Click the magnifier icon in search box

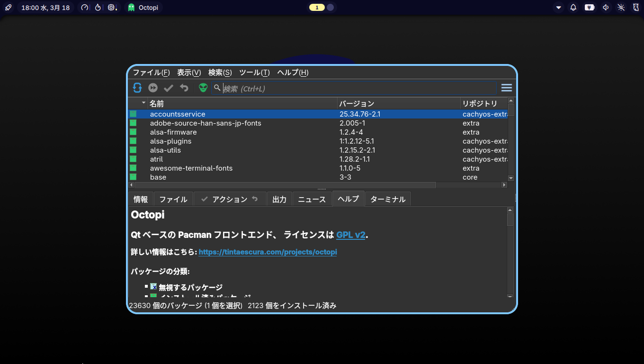click(217, 88)
